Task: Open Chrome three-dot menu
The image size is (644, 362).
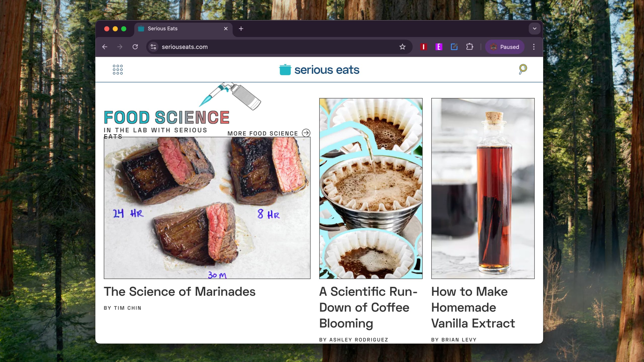Action: tap(534, 47)
